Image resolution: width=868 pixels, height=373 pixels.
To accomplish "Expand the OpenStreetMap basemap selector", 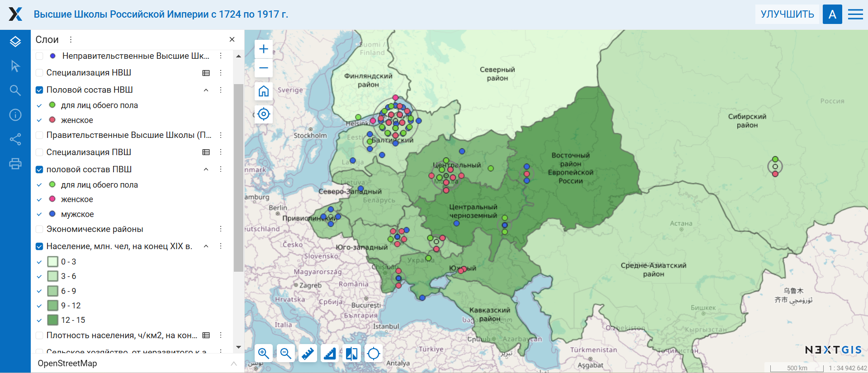I will [234, 364].
